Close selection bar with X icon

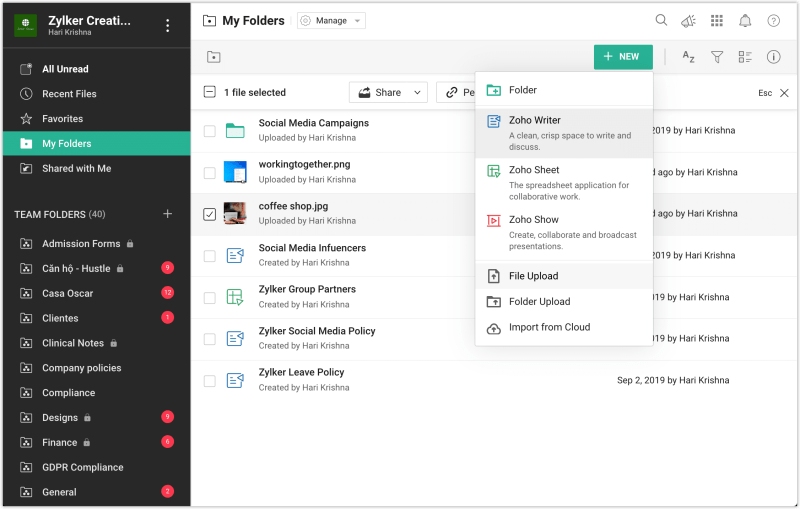click(784, 93)
